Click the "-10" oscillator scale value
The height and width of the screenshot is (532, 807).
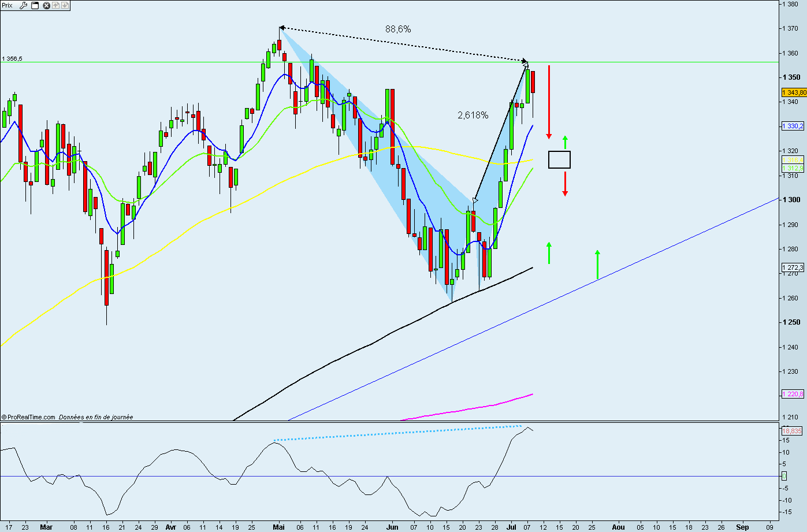click(x=787, y=500)
